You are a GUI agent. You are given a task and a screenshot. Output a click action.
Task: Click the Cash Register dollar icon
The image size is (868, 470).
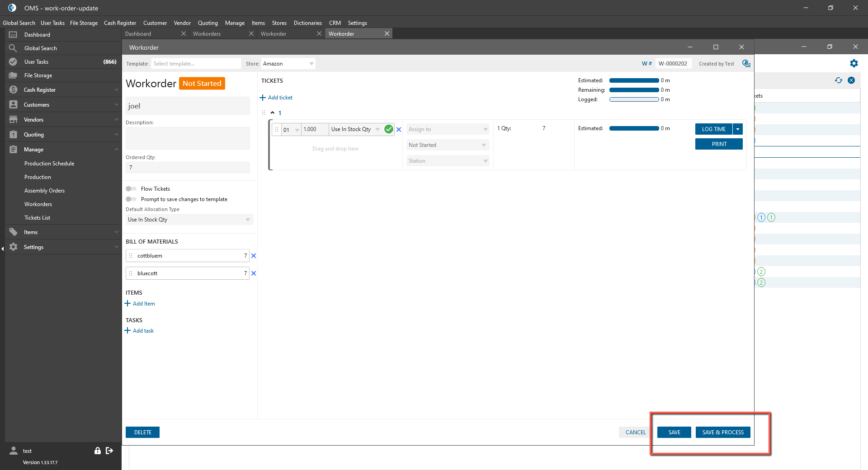[x=13, y=90]
